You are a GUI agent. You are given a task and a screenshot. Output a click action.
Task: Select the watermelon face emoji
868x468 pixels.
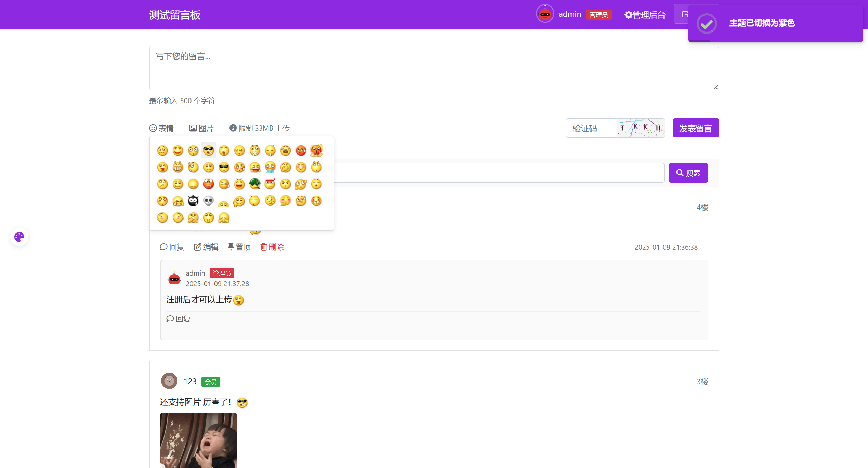click(x=255, y=184)
